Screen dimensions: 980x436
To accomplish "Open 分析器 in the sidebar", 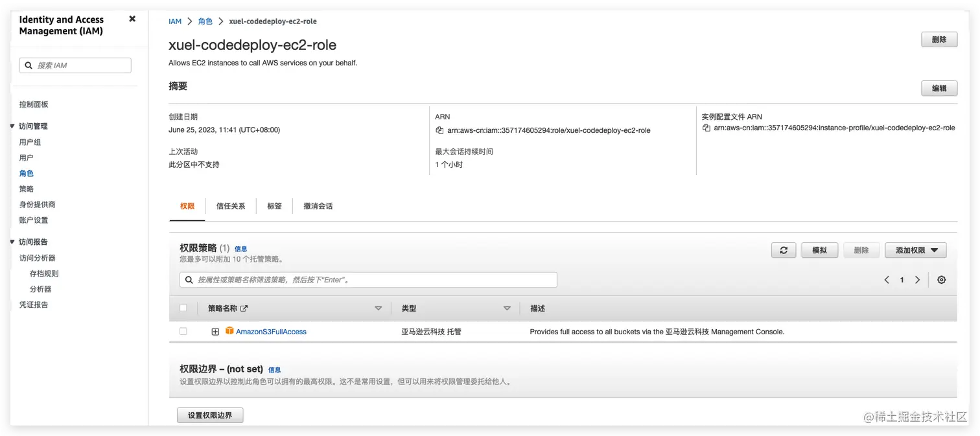I will (x=40, y=289).
